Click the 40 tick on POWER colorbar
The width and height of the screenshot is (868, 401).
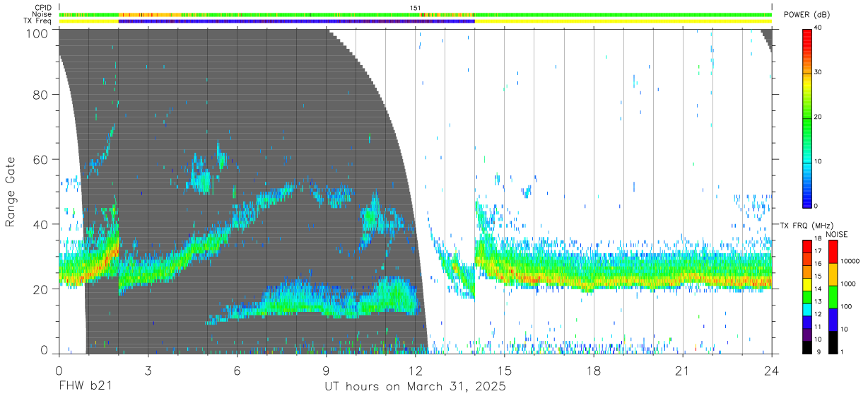[819, 28]
